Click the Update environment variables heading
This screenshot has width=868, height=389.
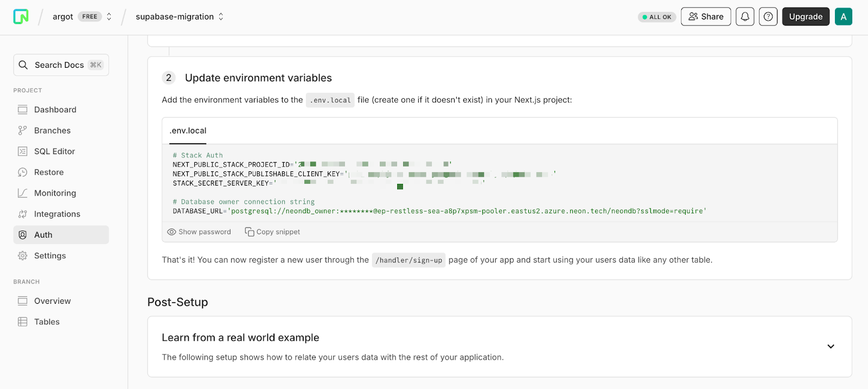coord(258,78)
